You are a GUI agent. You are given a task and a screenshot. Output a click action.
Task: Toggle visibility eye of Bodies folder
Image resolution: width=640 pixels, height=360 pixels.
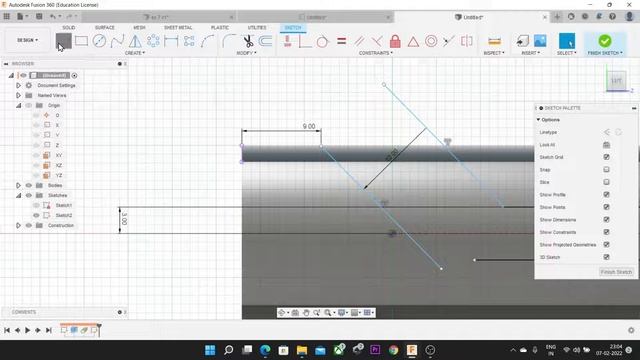[x=29, y=185]
